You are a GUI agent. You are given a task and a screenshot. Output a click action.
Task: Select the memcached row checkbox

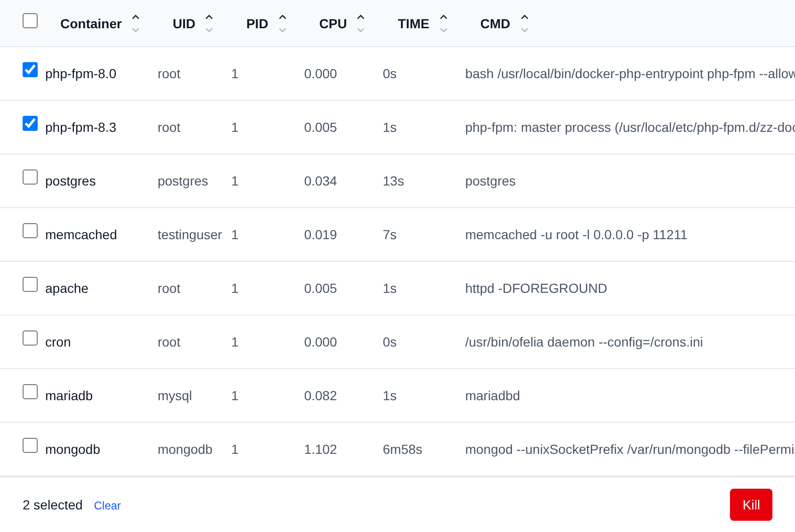[x=30, y=231]
